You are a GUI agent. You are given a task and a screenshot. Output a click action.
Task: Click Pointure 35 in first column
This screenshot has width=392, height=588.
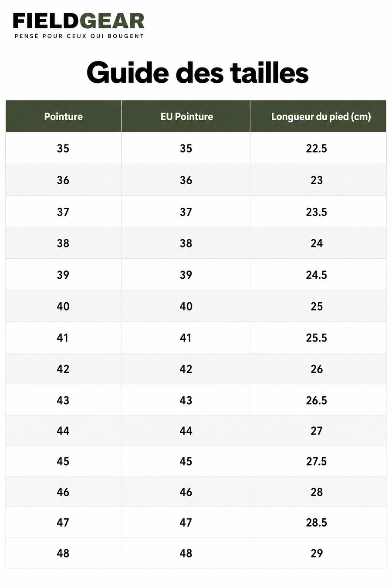(x=63, y=149)
